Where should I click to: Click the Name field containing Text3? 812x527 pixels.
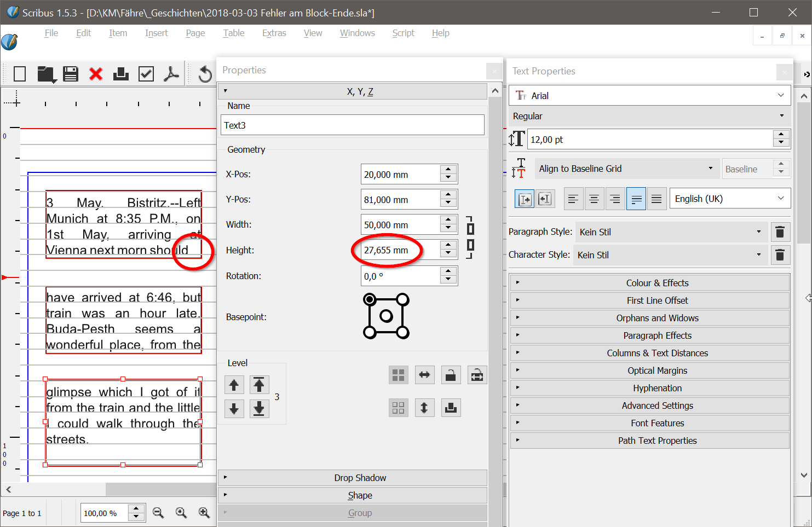click(352, 125)
